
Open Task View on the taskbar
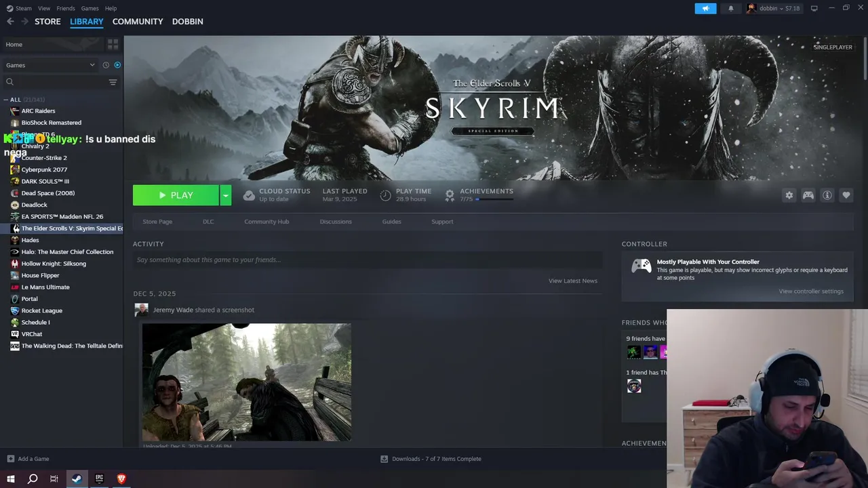54,479
